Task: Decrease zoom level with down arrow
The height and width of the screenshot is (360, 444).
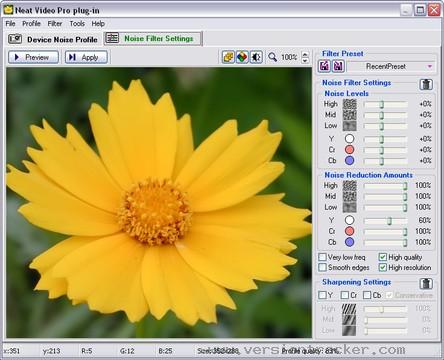Action: click(305, 60)
